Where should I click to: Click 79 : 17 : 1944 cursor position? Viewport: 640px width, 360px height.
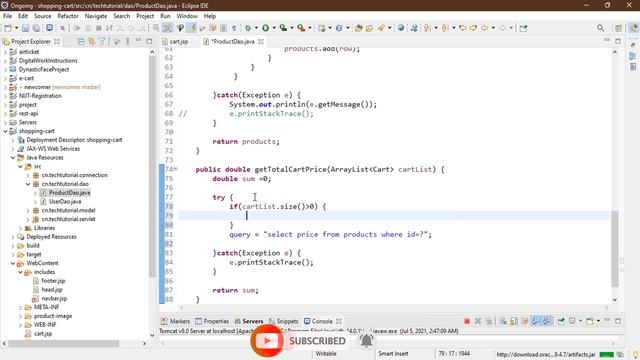pos(454,354)
